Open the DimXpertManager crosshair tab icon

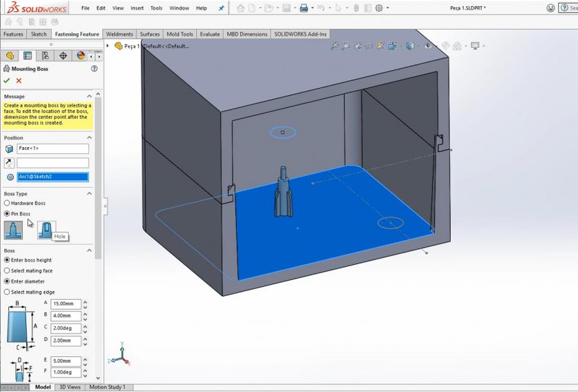[63, 56]
